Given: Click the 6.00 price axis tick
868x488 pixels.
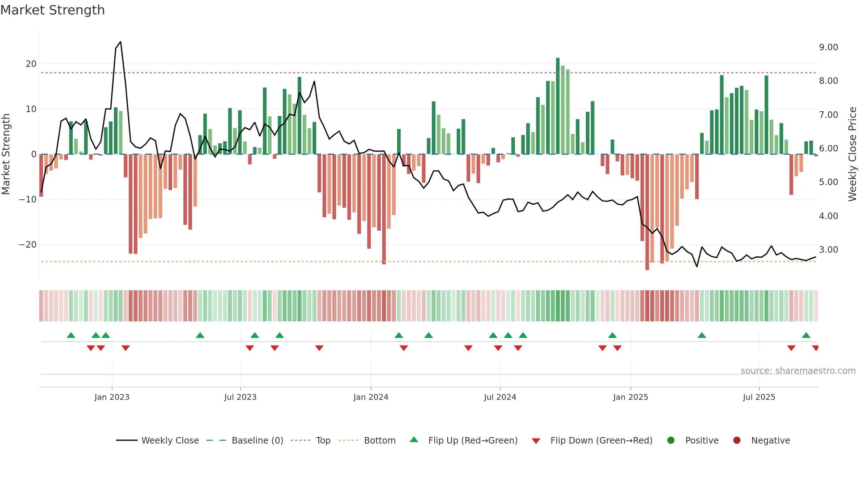Looking at the screenshot, I should click(829, 149).
